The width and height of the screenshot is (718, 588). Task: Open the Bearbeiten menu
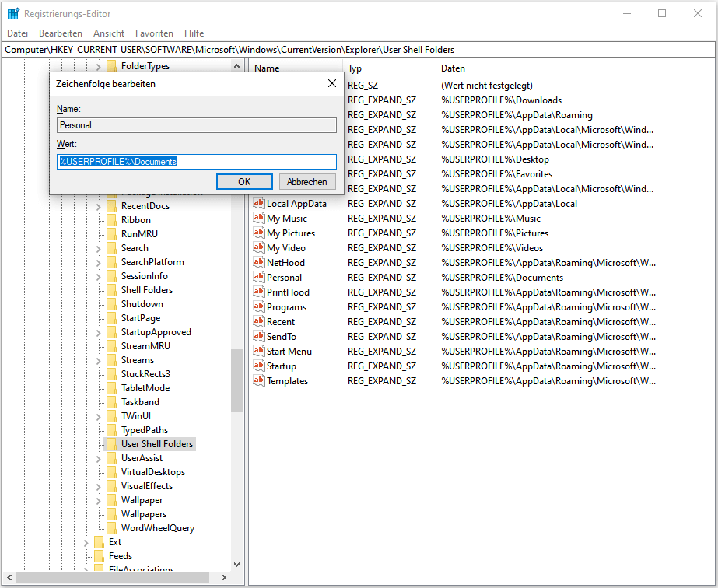click(x=61, y=33)
